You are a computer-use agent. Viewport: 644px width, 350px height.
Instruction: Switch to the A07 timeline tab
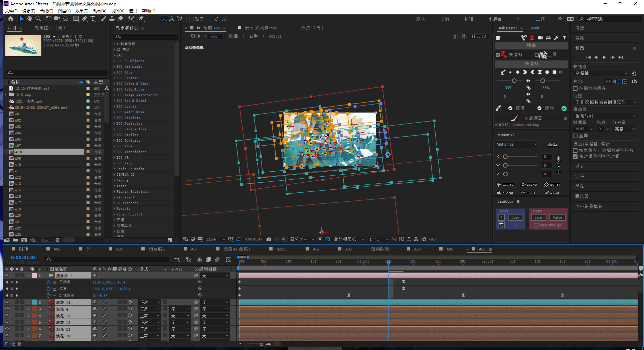pos(194,249)
